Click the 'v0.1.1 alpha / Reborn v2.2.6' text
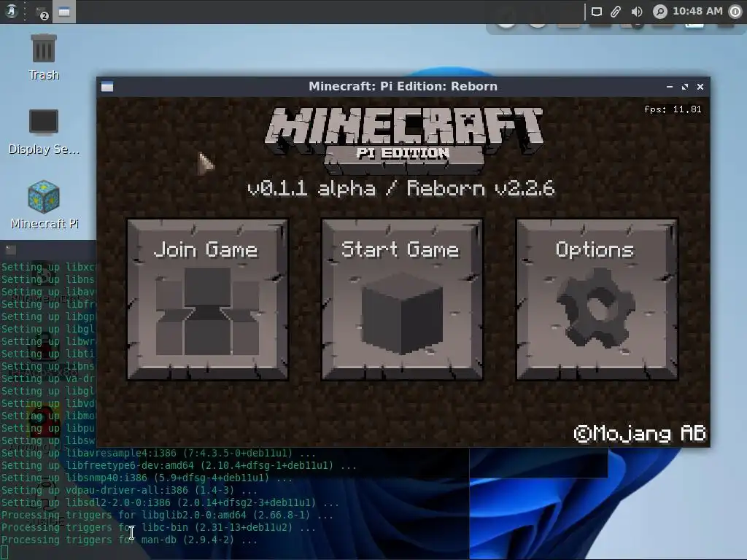The height and width of the screenshot is (560, 747). [x=401, y=189]
